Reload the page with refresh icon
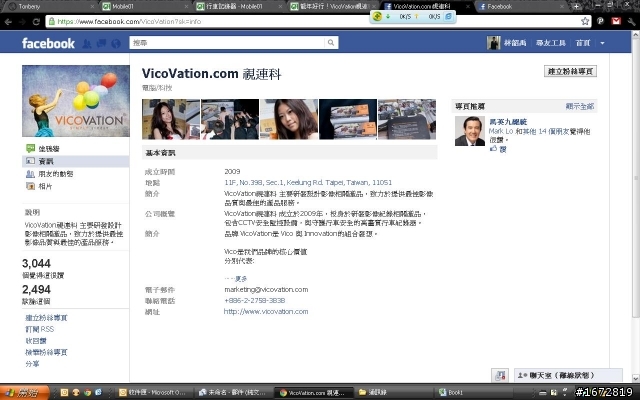Image resolution: width=640 pixels, height=400 pixels. 36,22
